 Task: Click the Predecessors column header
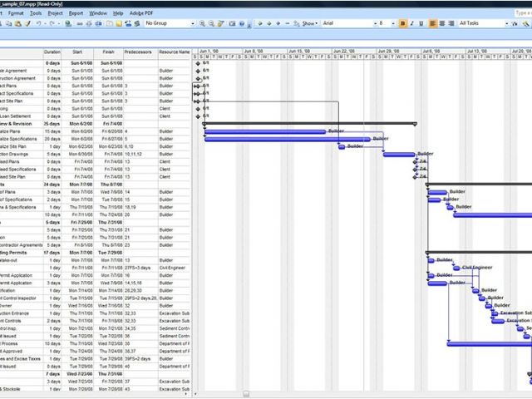point(138,52)
